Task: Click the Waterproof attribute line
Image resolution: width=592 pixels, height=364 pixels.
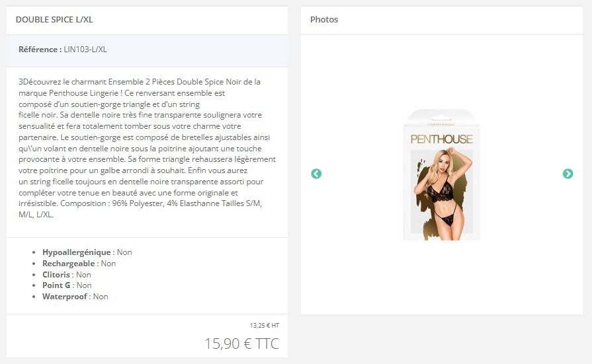Action: click(x=75, y=297)
